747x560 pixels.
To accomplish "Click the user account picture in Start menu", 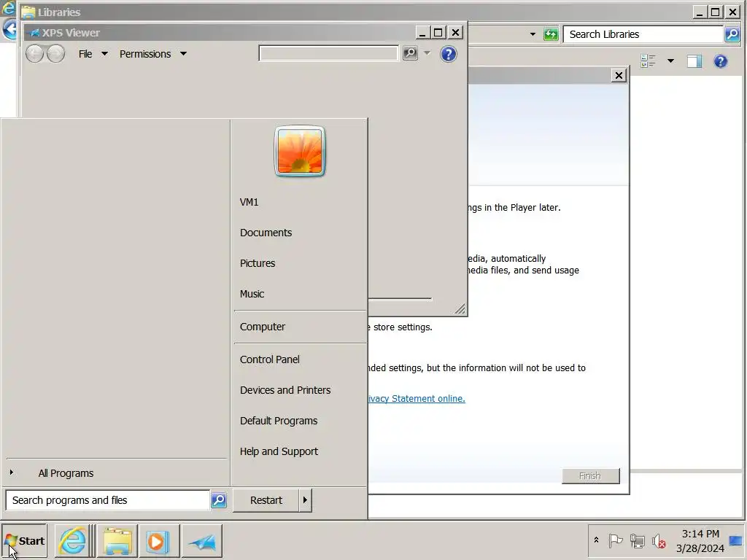I will pyautogui.click(x=300, y=152).
